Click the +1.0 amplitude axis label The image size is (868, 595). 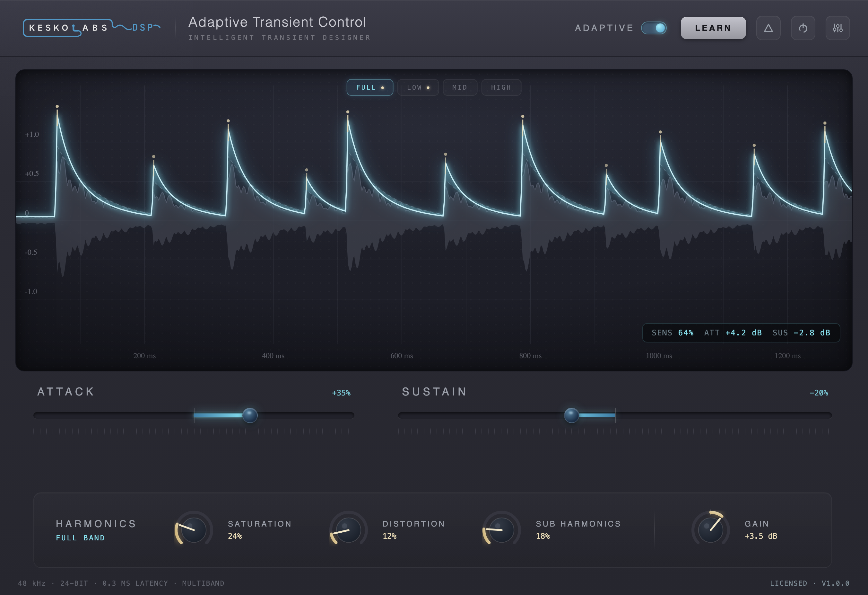point(32,135)
